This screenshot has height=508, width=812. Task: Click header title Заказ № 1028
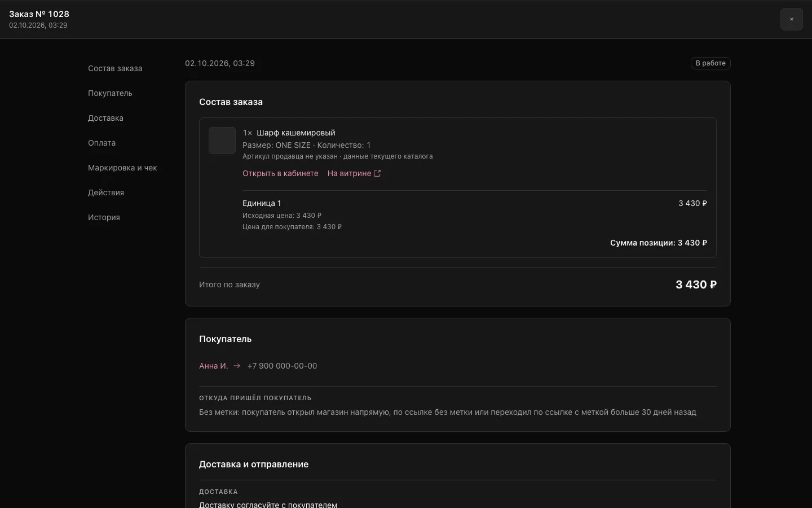[39, 14]
